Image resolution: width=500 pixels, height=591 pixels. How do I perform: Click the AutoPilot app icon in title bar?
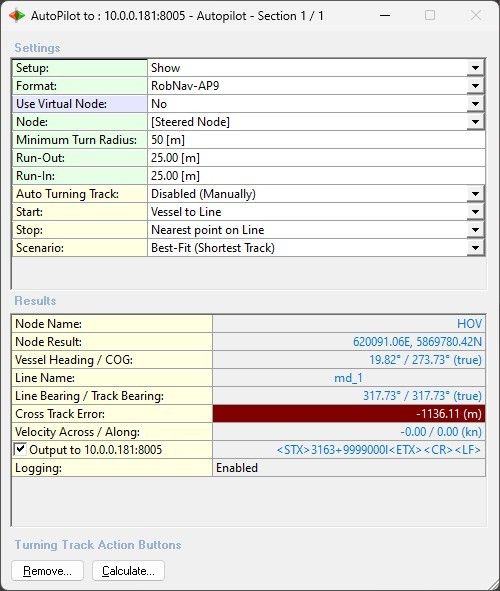point(17,16)
